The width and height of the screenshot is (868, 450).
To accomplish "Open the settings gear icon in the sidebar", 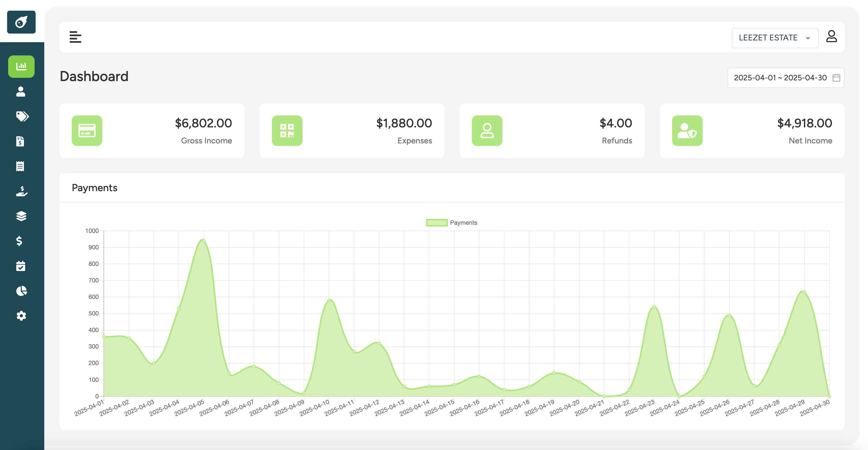I will 21,316.
